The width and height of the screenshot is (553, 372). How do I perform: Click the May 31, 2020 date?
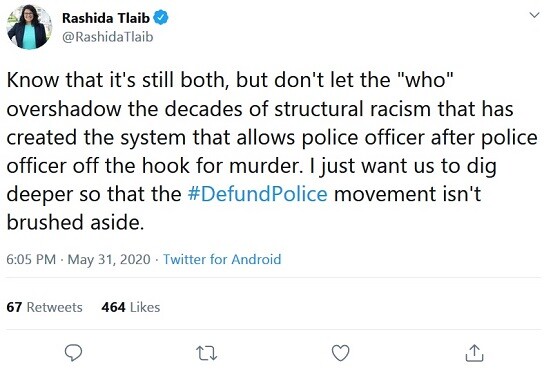coord(109,259)
